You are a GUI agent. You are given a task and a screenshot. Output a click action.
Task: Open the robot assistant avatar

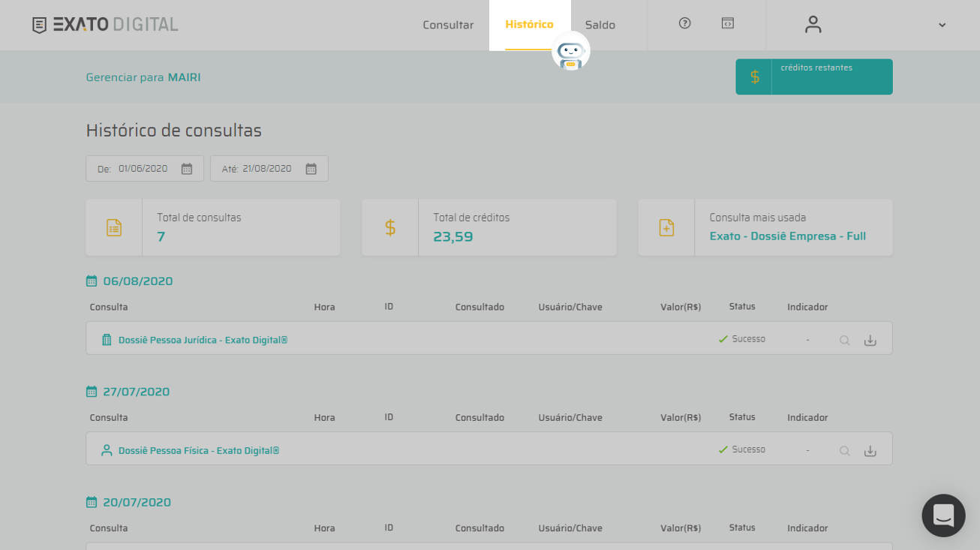pos(570,52)
